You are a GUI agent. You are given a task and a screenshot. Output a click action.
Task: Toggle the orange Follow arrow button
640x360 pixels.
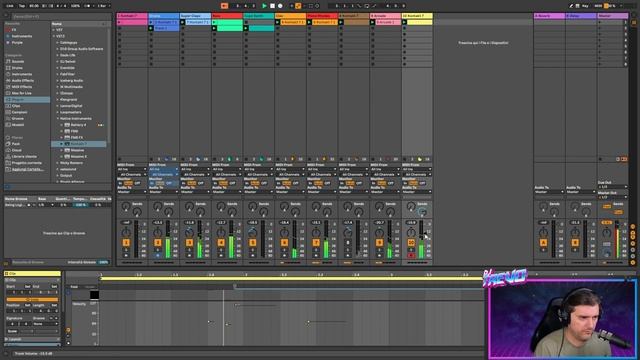pyautogui.click(x=224, y=6)
